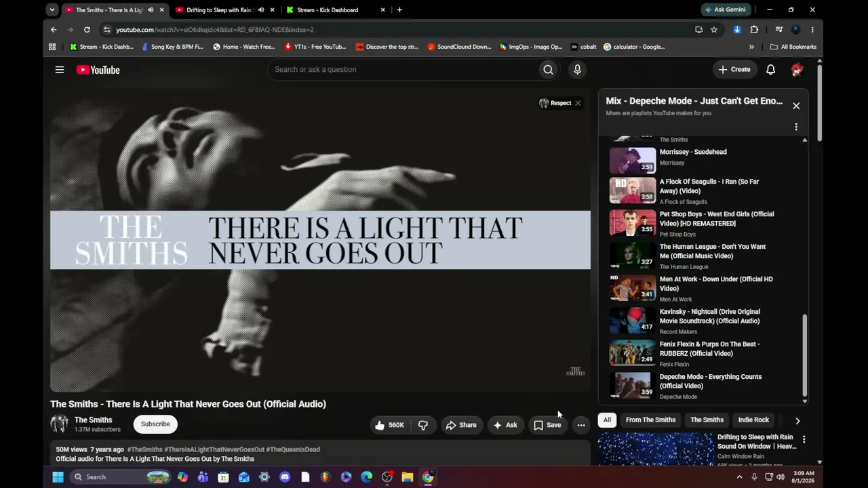868x488 pixels.
Task: Open the Chrome extensions puzzle icon
Action: tap(754, 30)
